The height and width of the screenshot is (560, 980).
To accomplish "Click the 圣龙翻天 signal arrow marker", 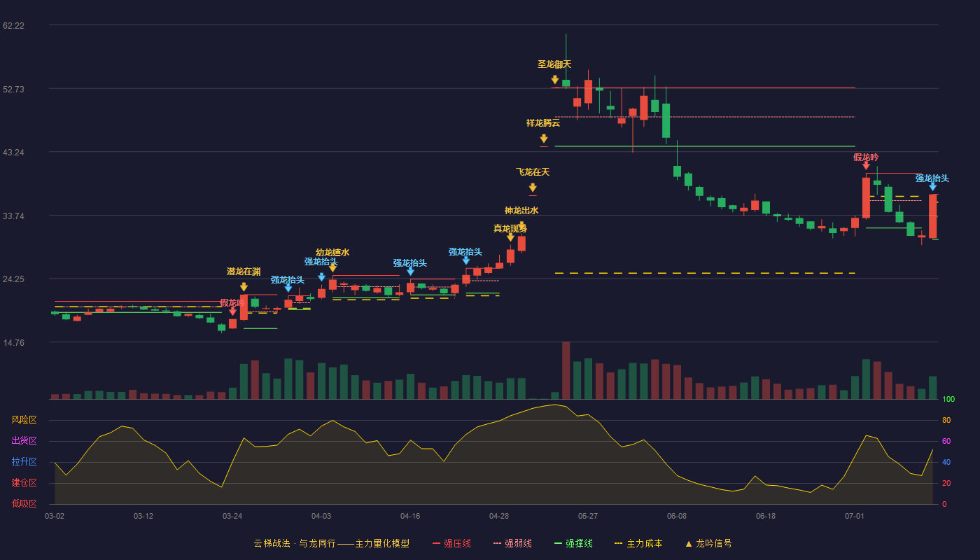I will coord(554,80).
